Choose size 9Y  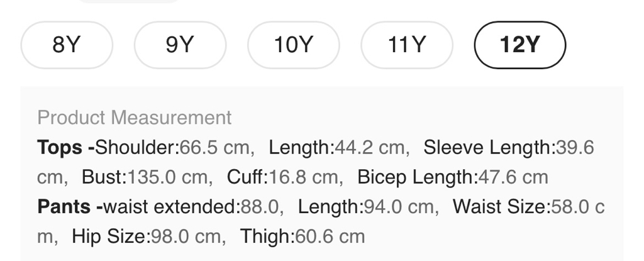(180, 45)
